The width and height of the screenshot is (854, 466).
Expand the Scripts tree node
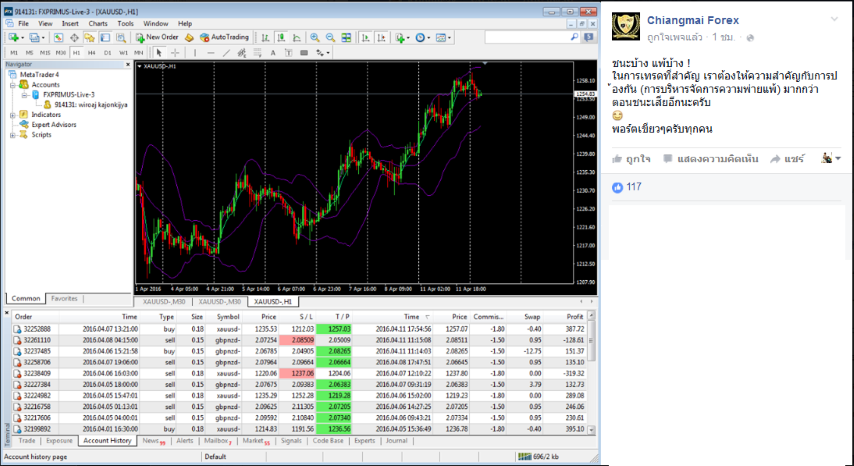[x=13, y=135]
